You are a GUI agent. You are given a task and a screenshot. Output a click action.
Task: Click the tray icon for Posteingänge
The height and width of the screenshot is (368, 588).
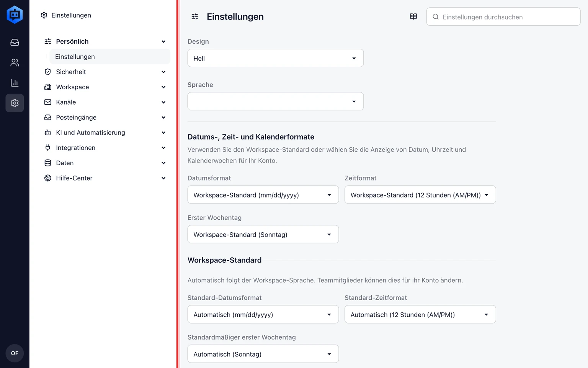pyautogui.click(x=48, y=117)
